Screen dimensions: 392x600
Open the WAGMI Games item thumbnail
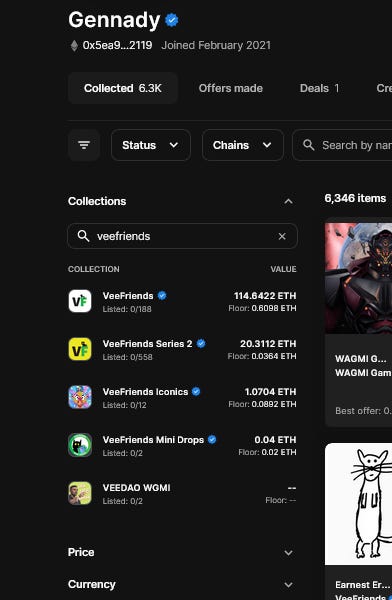[x=358, y=278]
